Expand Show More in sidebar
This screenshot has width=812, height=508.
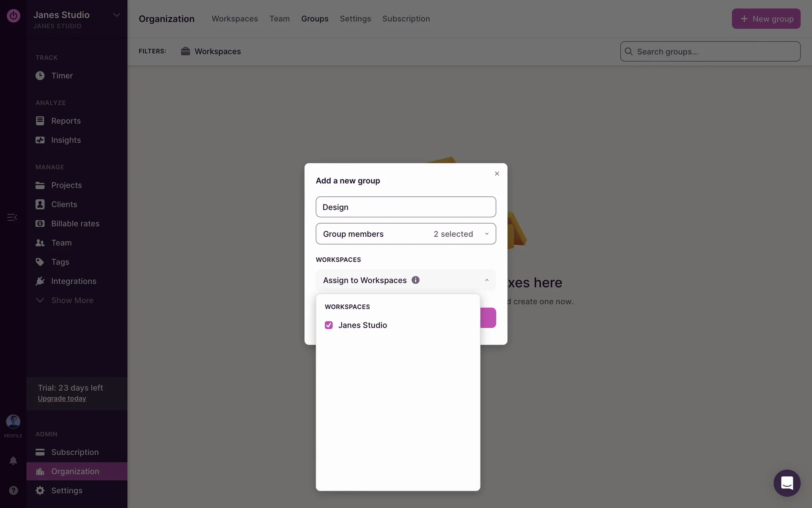(x=72, y=300)
